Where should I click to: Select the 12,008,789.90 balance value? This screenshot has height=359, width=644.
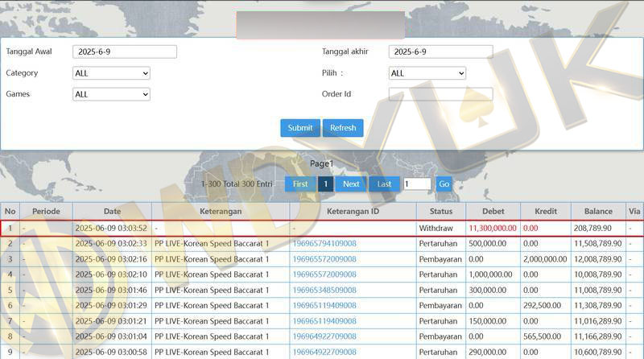click(x=598, y=259)
